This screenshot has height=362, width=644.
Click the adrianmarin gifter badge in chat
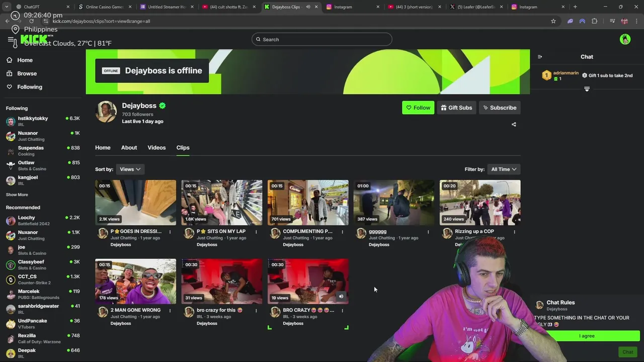click(547, 75)
